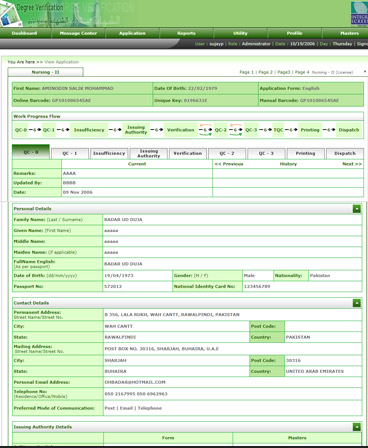Click the mailing post code 30316
368x448 pixels.
[293, 360]
